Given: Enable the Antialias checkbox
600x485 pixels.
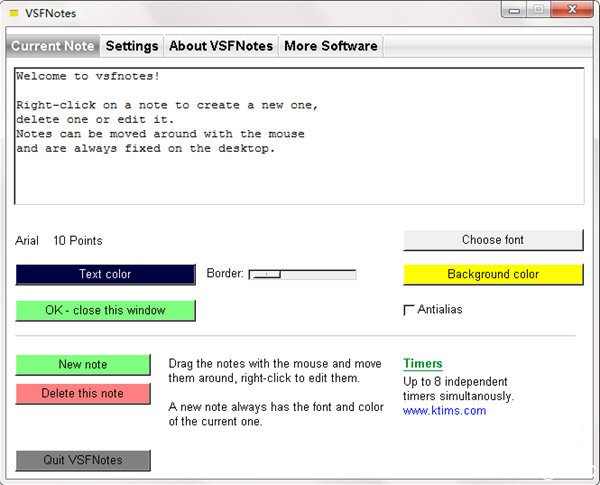Looking at the screenshot, I should coord(408,310).
